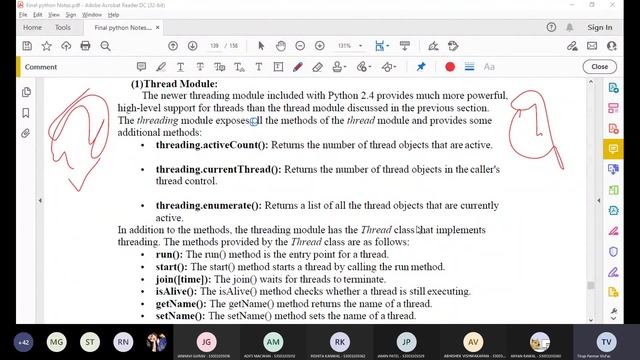
Task: Zoom in with the plus circle icon
Action: click(320, 46)
